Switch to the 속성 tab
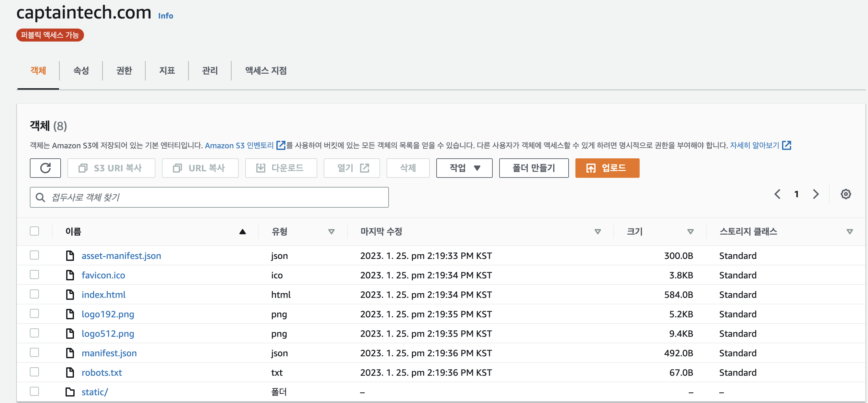 pos(81,70)
